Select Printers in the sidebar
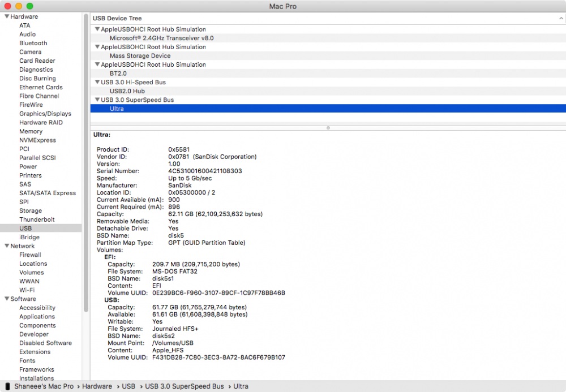This screenshot has height=392, width=566. tap(31, 175)
